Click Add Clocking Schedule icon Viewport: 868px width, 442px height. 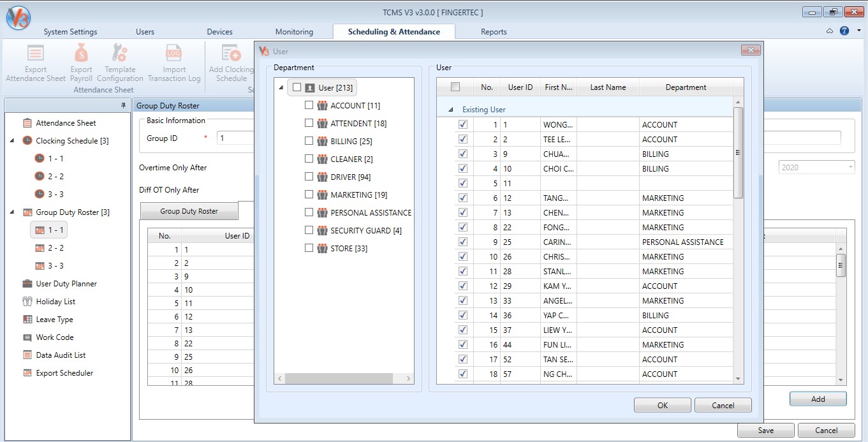tap(231, 53)
